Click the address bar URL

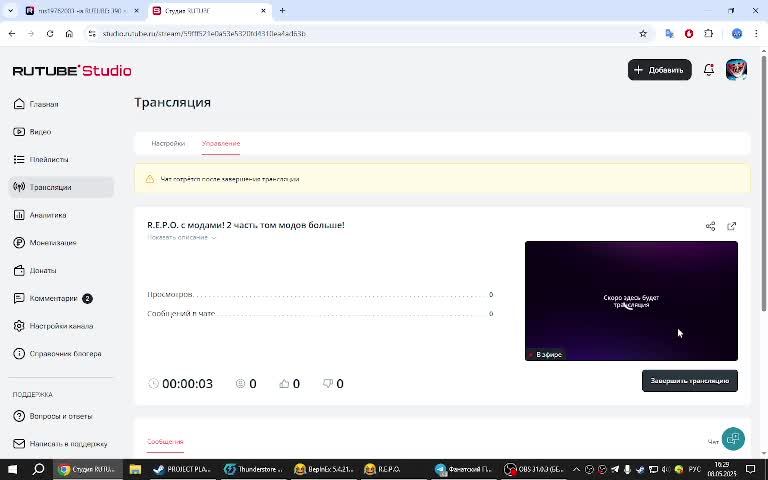204,34
